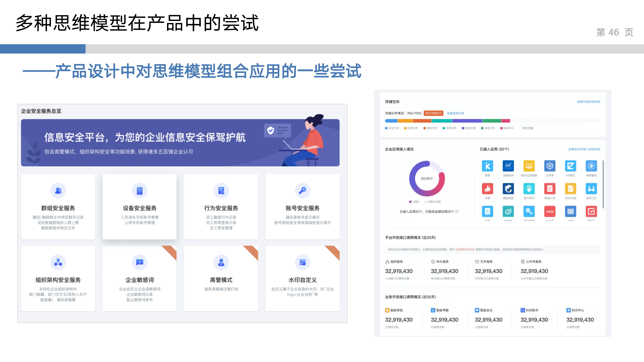Click the 水印自定义 title
This screenshot has height=362, width=644.
[x=303, y=280]
